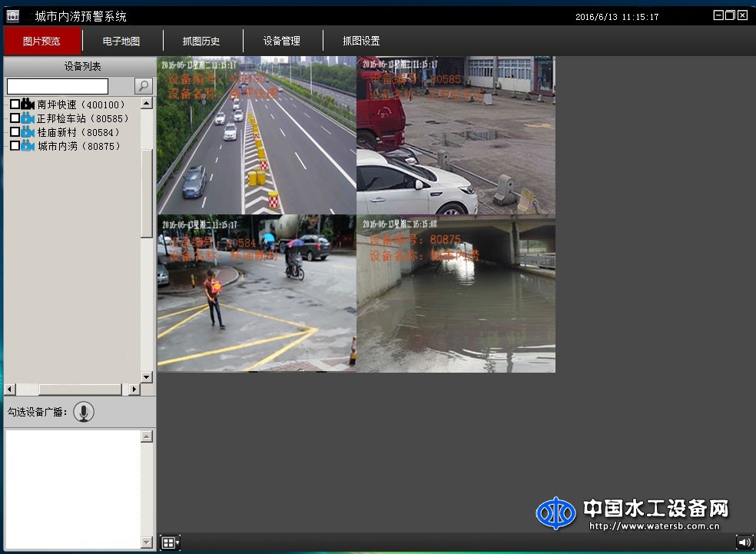Screen dimensions: 756x554
Task: Click the blue camera icon for 桂庙新村
Action: [28, 132]
